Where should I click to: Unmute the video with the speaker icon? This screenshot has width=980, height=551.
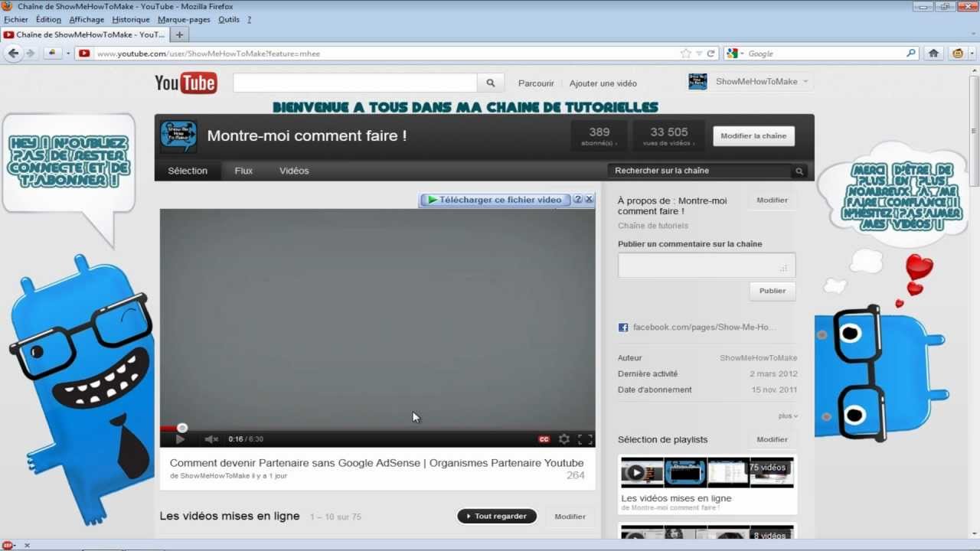(211, 439)
